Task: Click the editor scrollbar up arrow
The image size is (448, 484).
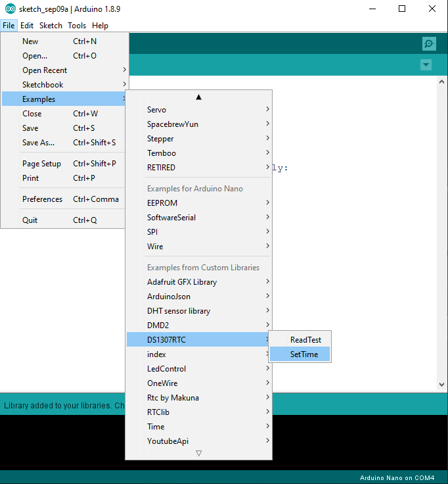Action: point(441,82)
